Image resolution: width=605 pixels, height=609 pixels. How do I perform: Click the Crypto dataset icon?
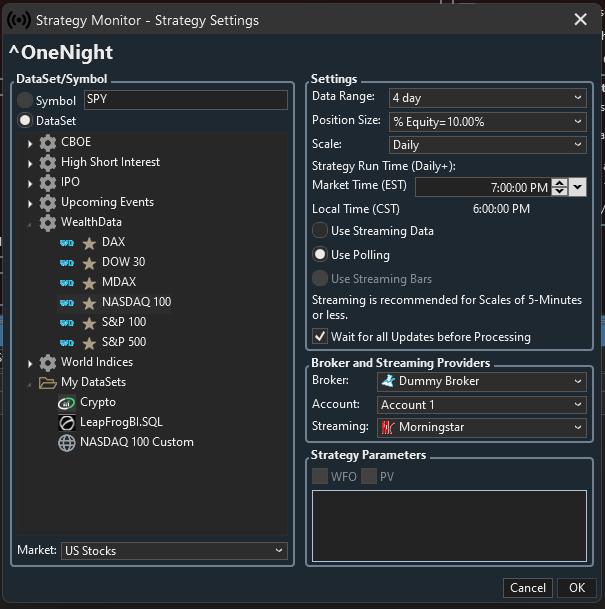[67, 402]
